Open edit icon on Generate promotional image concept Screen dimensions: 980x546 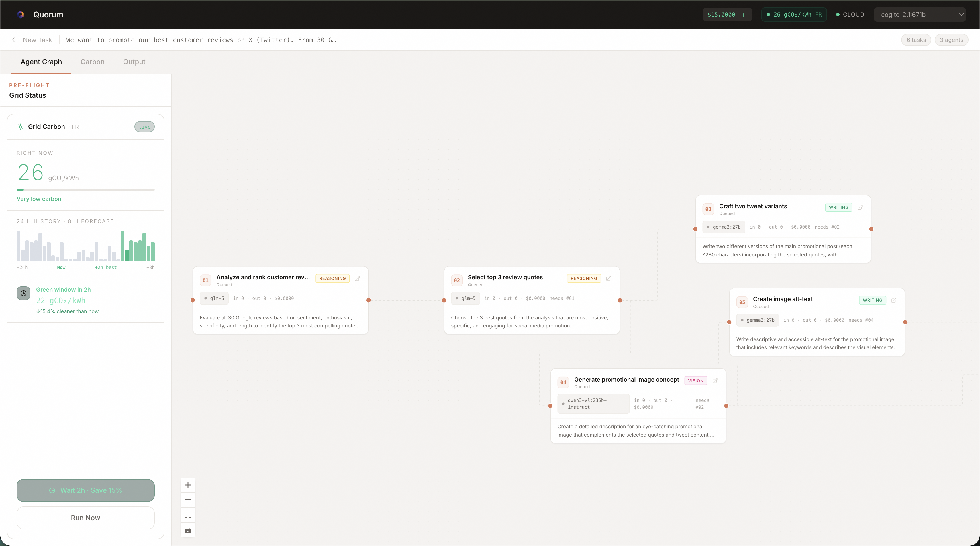tap(715, 381)
